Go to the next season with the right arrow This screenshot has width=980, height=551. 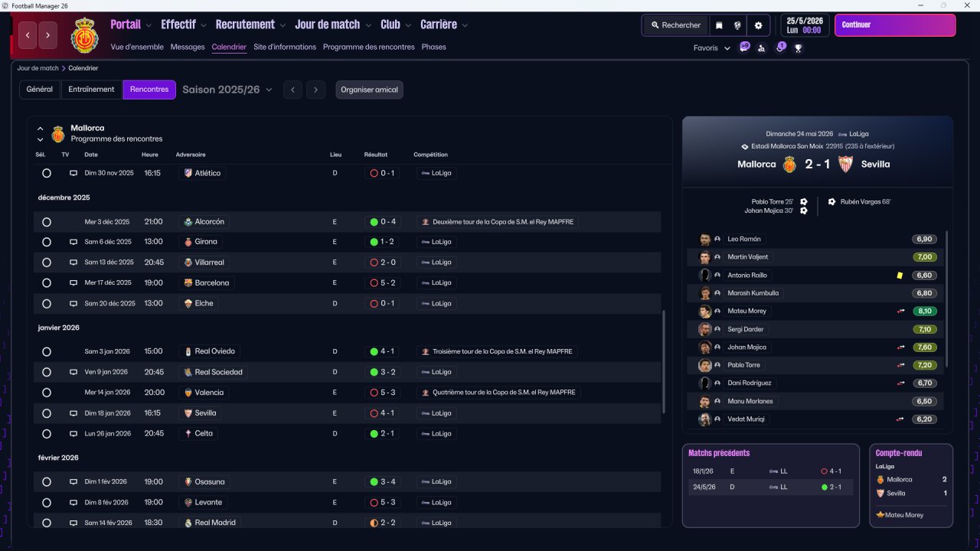point(316,90)
